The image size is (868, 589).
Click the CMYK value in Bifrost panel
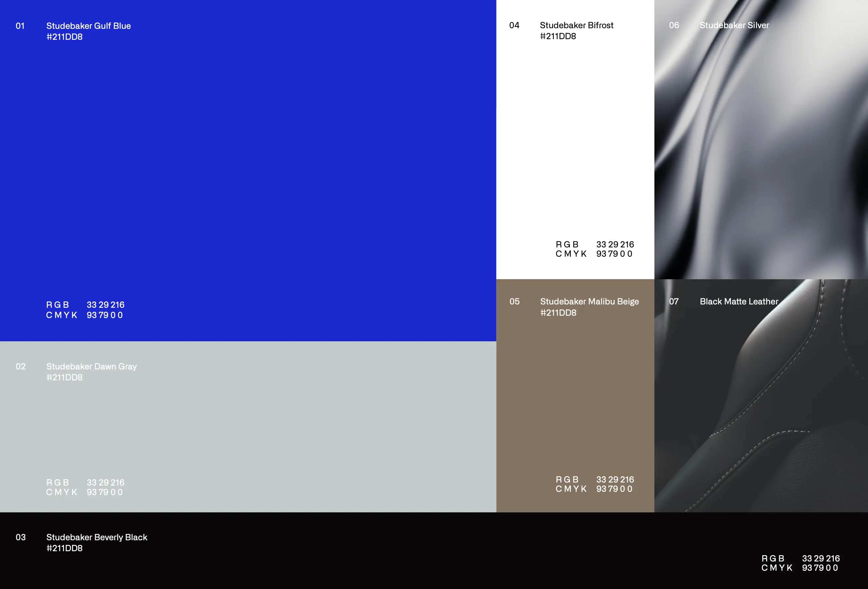(614, 254)
